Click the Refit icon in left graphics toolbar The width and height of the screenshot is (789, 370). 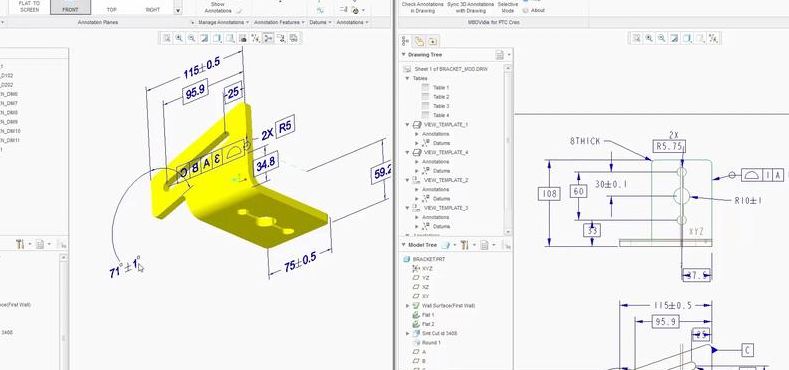tap(167, 38)
